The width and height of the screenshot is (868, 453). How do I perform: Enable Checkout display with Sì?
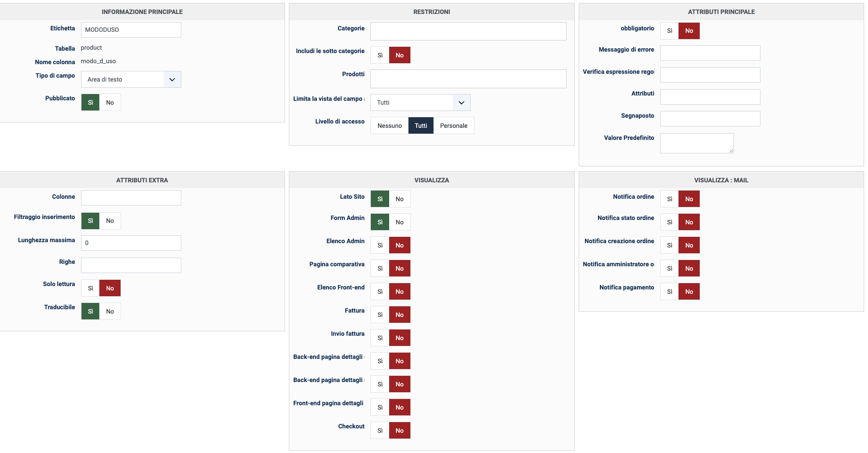coord(380,431)
